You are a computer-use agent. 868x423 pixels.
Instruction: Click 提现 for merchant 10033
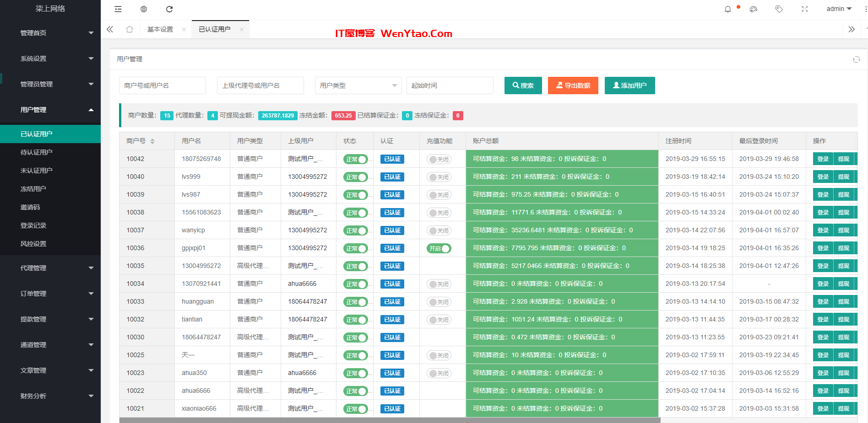843,302
